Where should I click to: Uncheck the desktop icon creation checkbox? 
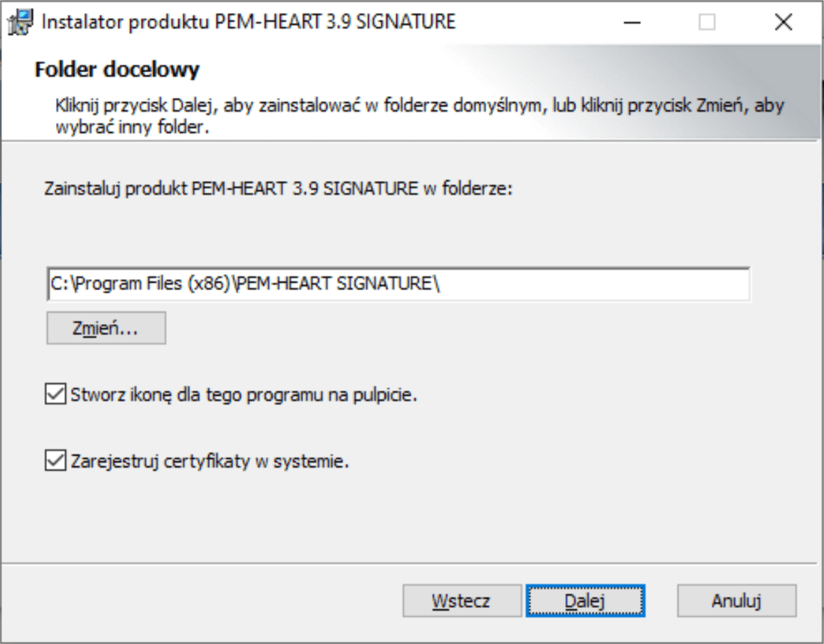(54, 394)
